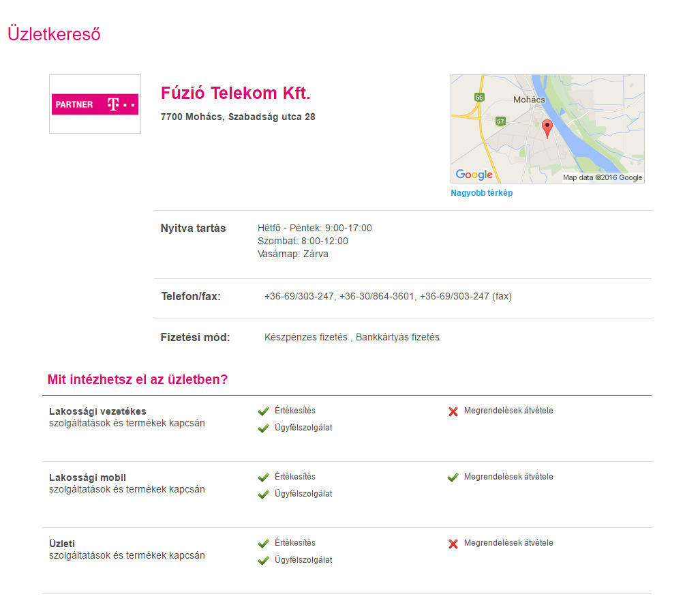Click green check beside Ügyfélszolgálat in Lakossági vezetékes row
Viewport: 700px width, 603px height.
tap(263, 428)
